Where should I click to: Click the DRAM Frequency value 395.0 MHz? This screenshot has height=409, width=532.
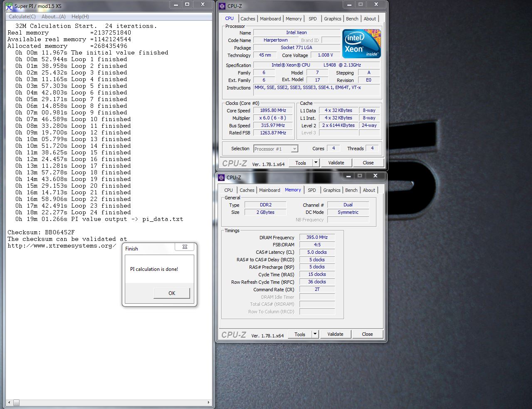317,238
